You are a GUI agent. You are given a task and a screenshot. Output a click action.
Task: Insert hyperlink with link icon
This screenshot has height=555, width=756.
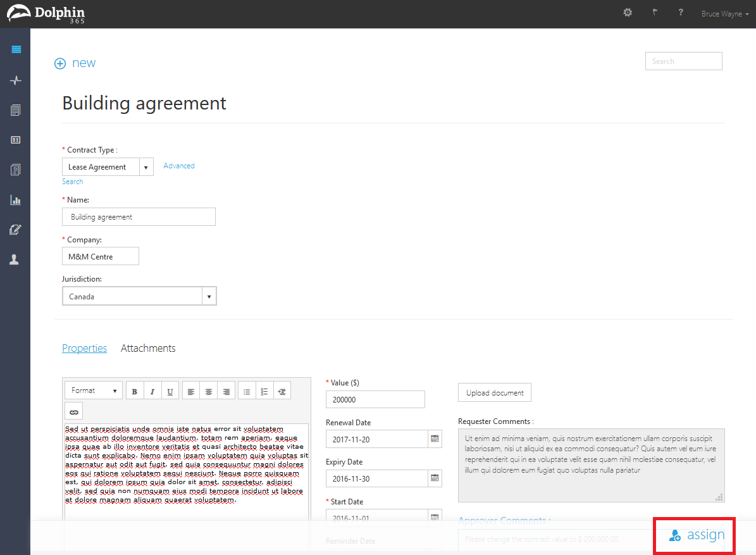[74, 411]
